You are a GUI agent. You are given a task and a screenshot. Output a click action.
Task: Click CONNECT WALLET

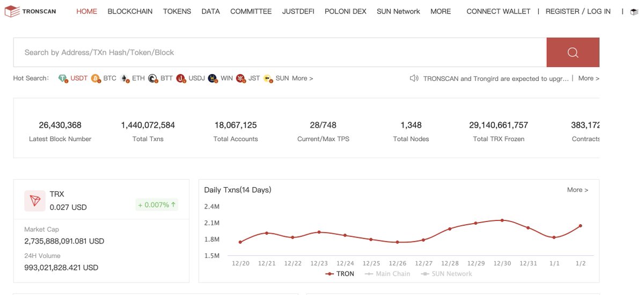(x=499, y=11)
